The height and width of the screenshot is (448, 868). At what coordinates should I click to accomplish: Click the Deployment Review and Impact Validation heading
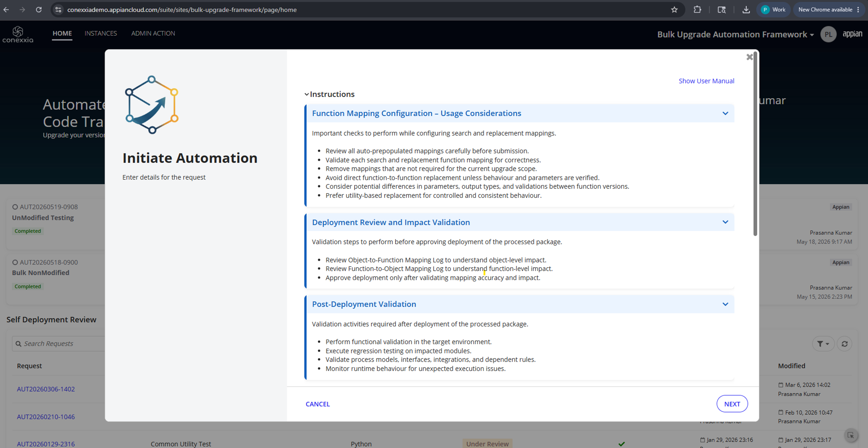pyautogui.click(x=391, y=222)
